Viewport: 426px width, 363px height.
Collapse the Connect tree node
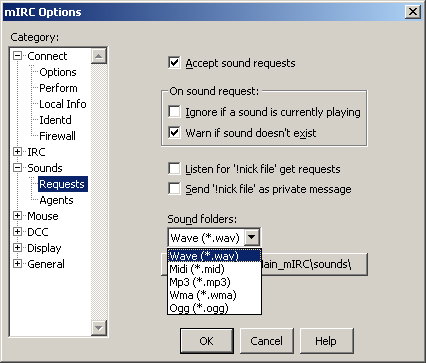point(17,56)
